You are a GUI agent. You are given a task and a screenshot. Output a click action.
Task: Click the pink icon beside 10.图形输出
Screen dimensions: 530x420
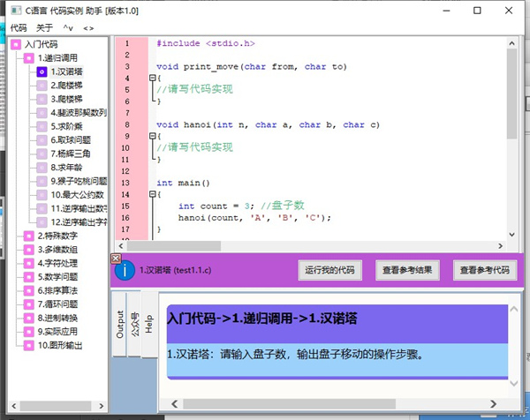click(x=28, y=345)
